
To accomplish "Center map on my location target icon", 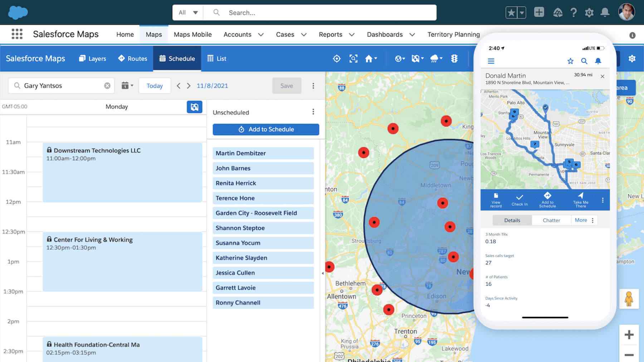I will click(x=337, y=58).
